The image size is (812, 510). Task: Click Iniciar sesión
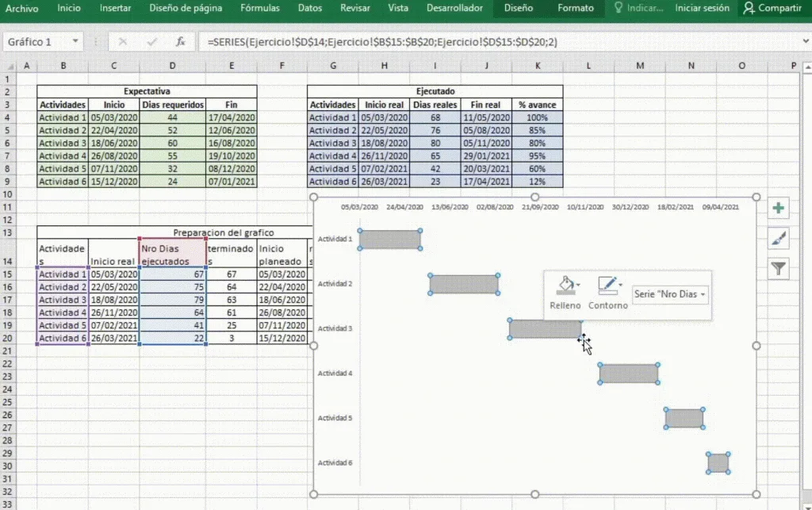click(703, 8)
